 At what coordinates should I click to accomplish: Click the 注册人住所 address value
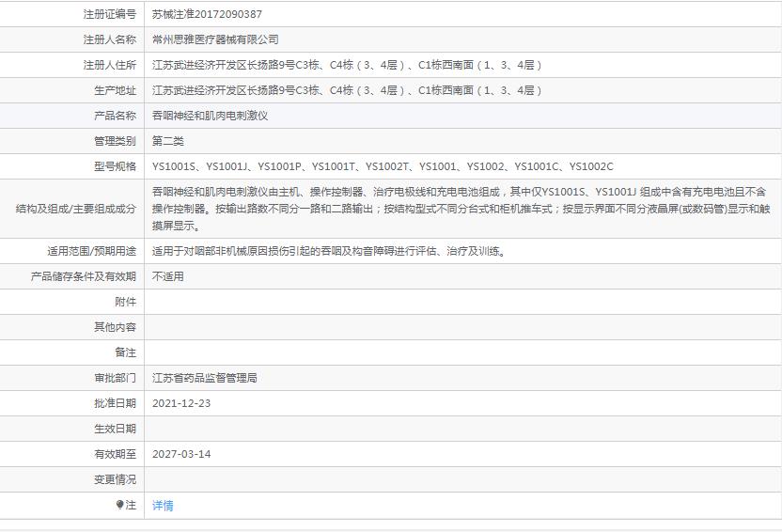click(347, 65)
